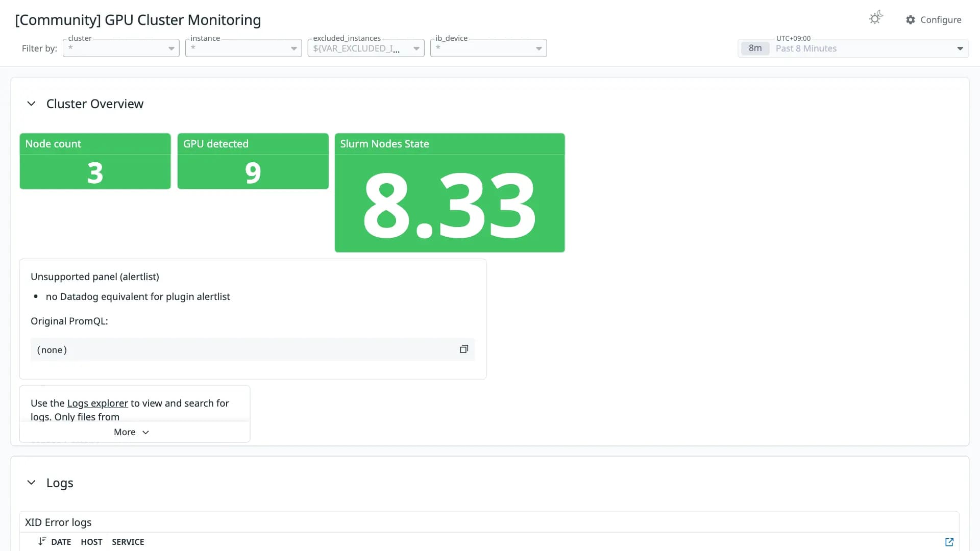Select the Slurm Nodes State value 8.33

pos(449,205)
